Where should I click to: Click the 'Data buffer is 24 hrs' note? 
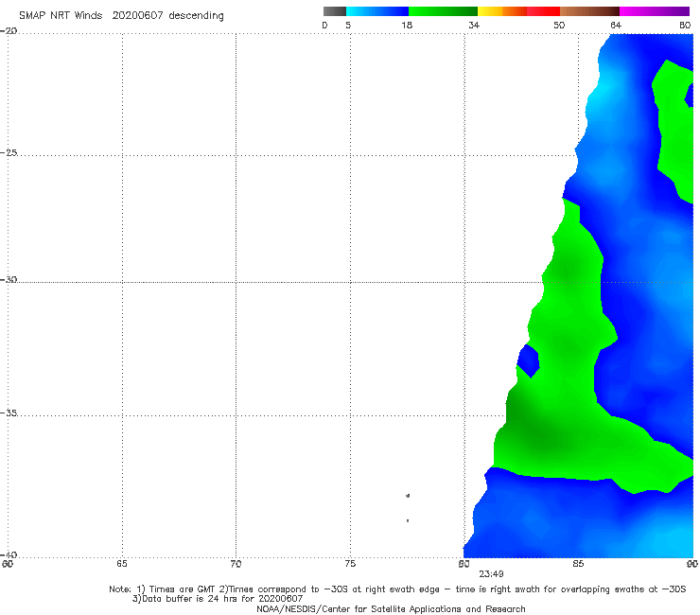pyautogui.click(x=218, y=599)
